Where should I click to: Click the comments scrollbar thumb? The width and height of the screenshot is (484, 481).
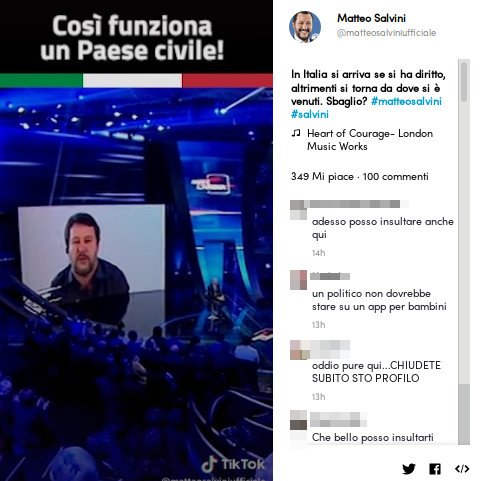[464, 81]
